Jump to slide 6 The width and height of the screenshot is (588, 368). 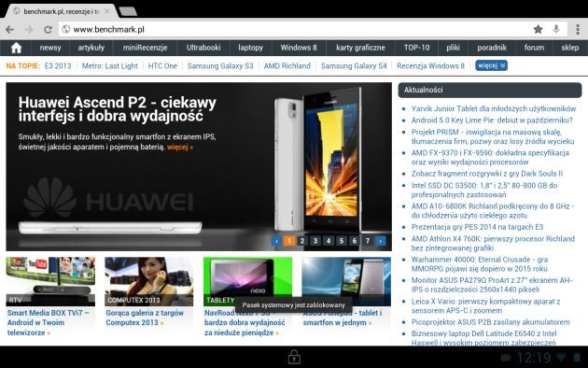(x=355, y=241)
